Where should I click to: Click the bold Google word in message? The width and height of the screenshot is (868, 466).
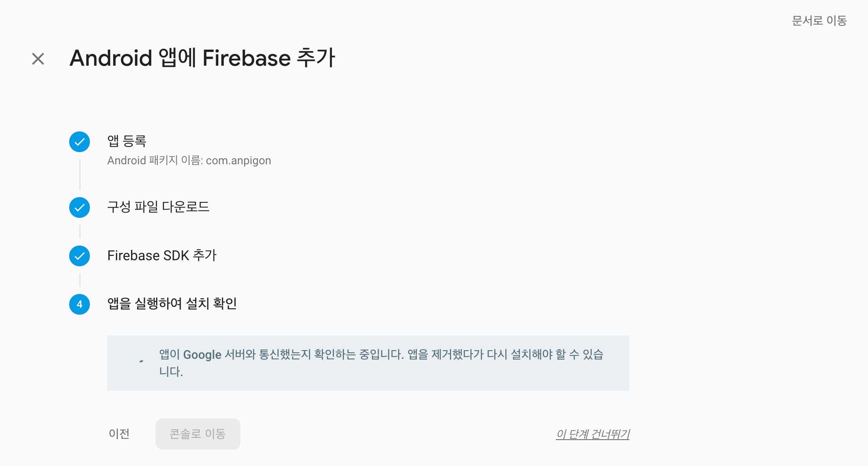pos(202,355)
